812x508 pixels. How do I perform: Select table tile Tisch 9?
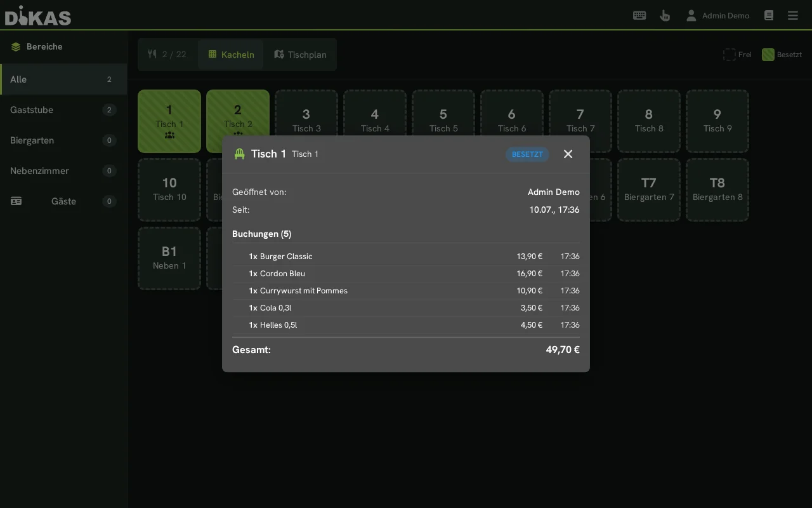[x=717, y=121]
